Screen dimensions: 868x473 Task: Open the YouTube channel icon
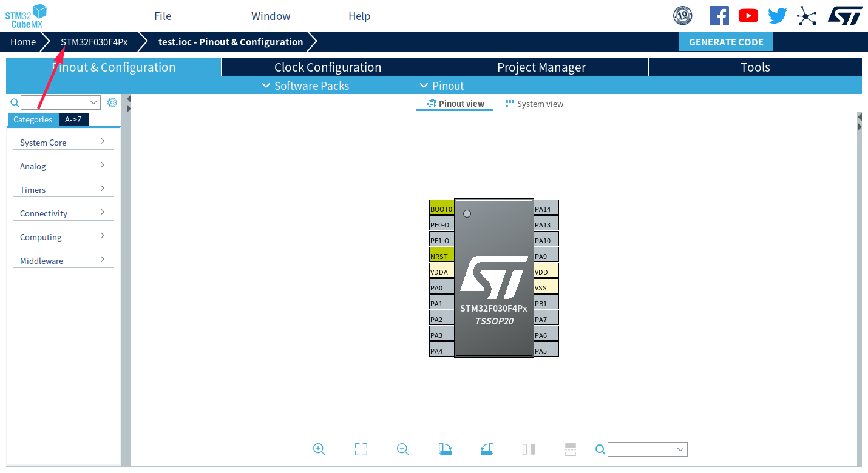(748, 15)
